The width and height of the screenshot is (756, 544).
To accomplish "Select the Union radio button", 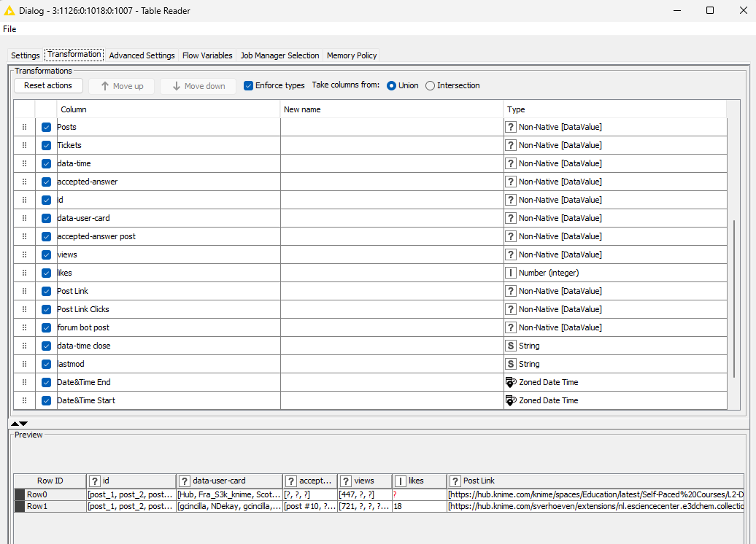I will tap(391, 86).
